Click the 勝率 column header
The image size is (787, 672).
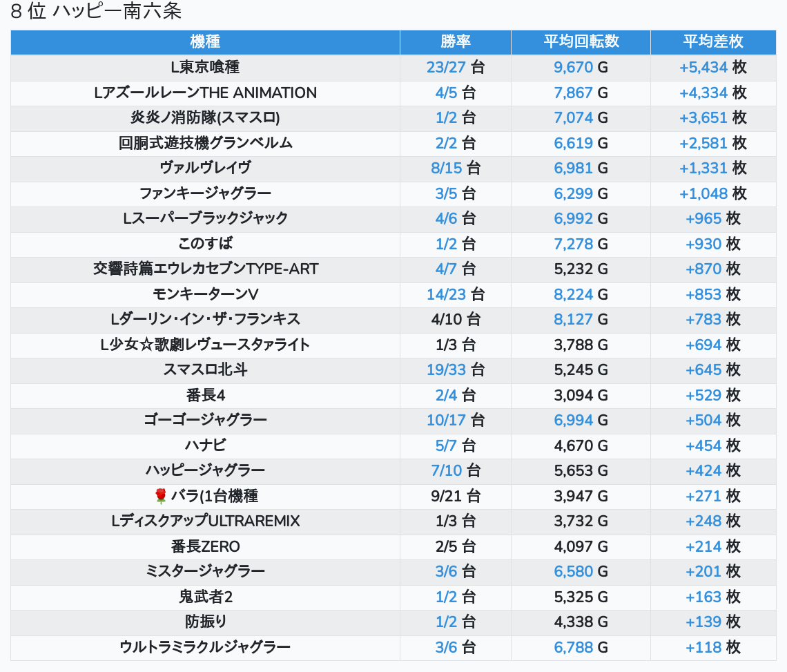tap(456, 41)
